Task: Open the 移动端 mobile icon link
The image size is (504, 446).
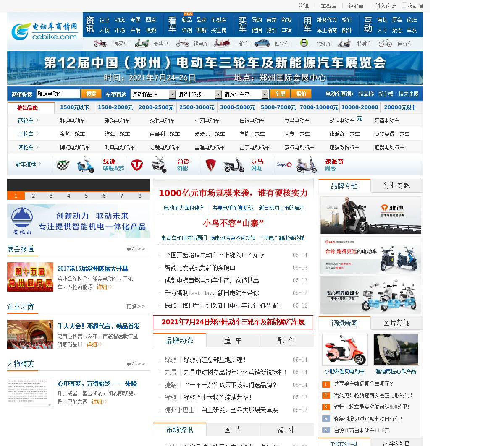Action: pyautogui.click(x=412, y=5)
